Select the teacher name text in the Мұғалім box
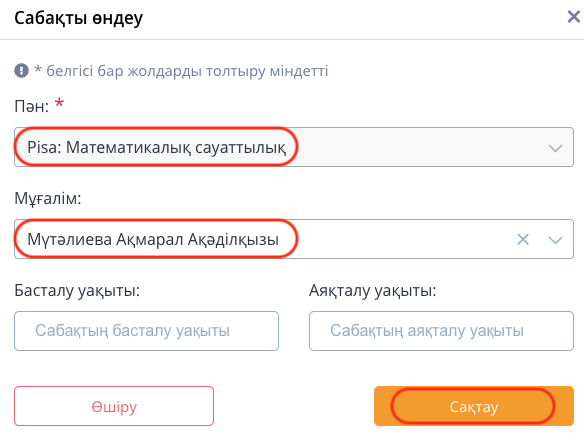 coord(153,239)
